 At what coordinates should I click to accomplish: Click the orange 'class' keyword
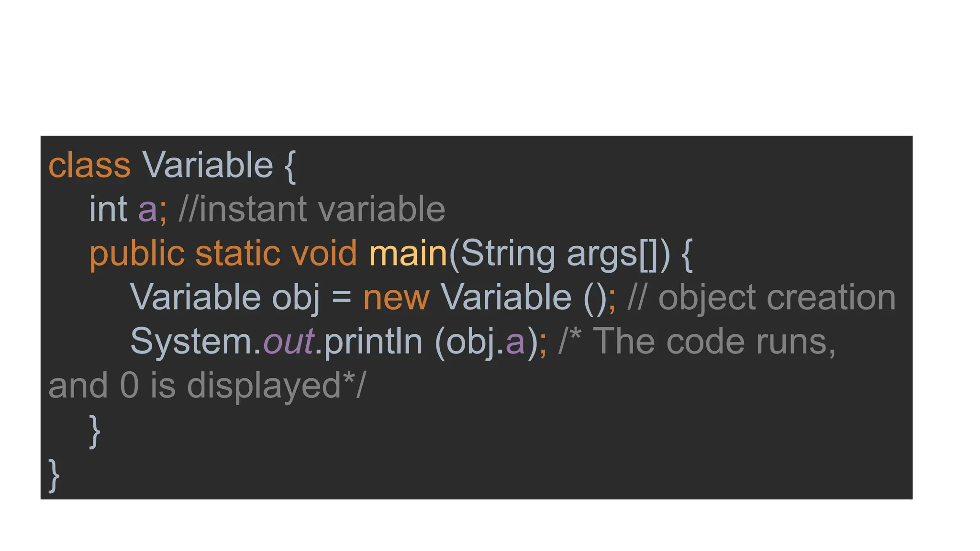pyautogui.click(x=89, y=165)
